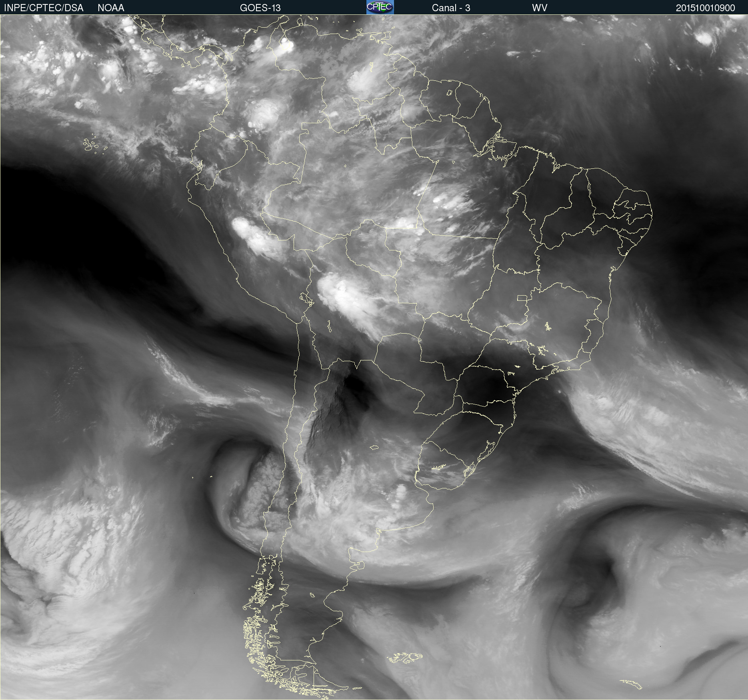Image resolution: width=748 pixels, height=700 pixels.
Task: Click the timestamp 201510010900
Action: [706, 8]
